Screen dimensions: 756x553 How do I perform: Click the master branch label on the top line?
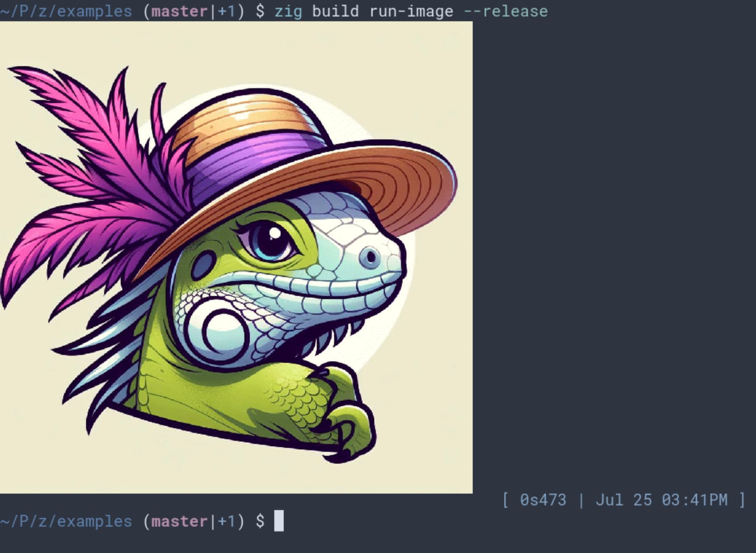180,11
